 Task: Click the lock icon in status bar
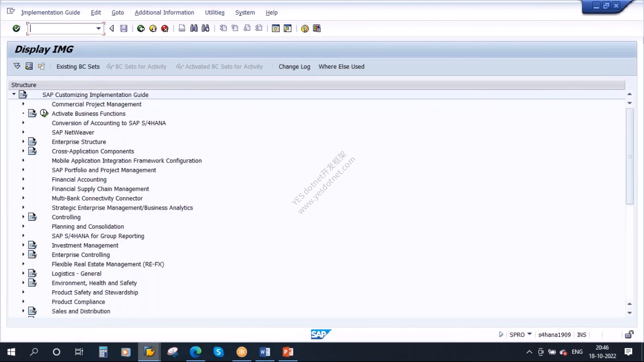tap(629, 334)
